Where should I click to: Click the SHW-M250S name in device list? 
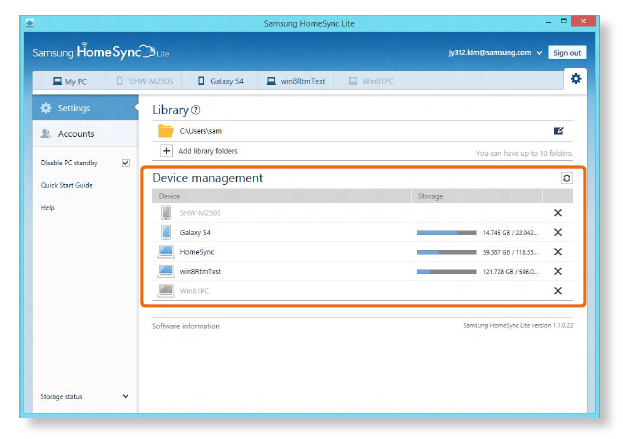point(200,213)
